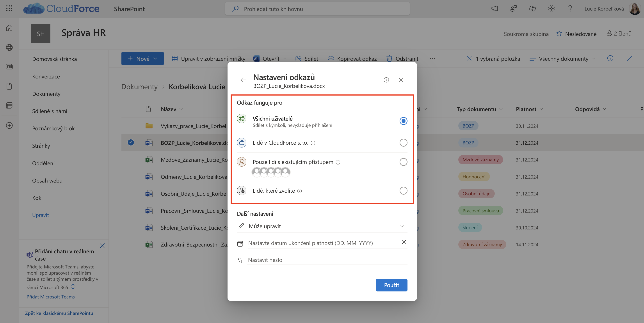Viewport: 644px width, 323px height.
Task: Click Dokumenty in the breadcrumb
Action: click(139, 87)
